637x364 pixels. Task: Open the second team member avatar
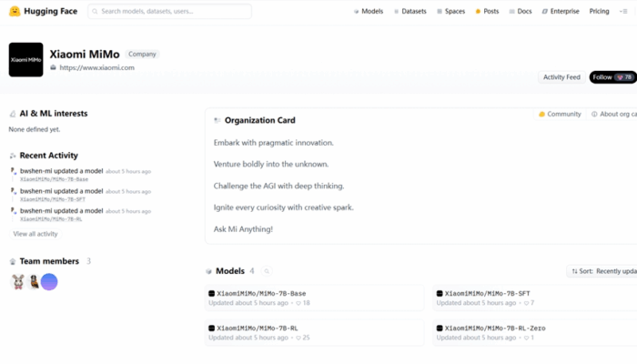coord(35,281)
